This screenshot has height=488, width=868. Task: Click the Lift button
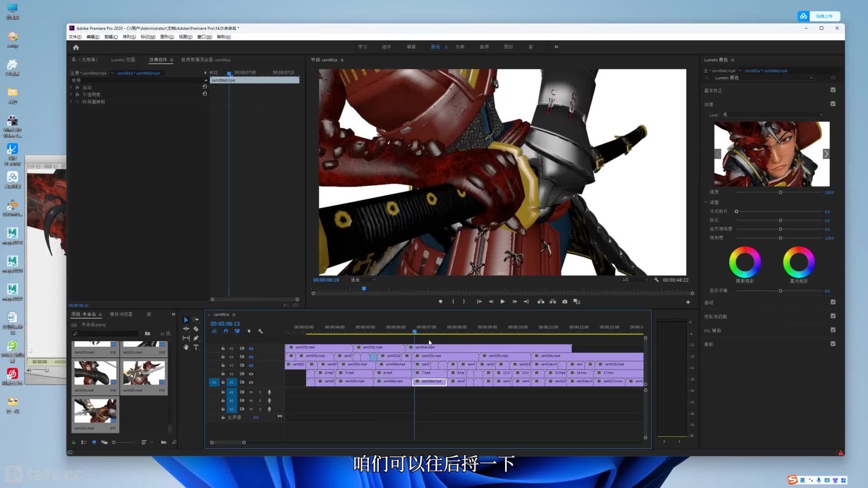tap(541, 301)
